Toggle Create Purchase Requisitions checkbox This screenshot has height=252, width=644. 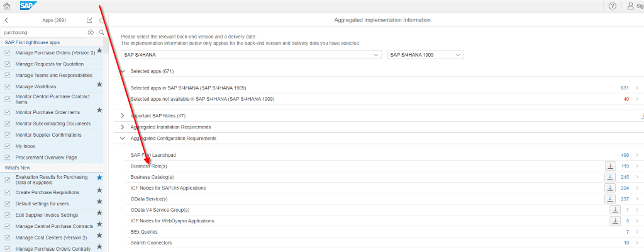(8, 192)
